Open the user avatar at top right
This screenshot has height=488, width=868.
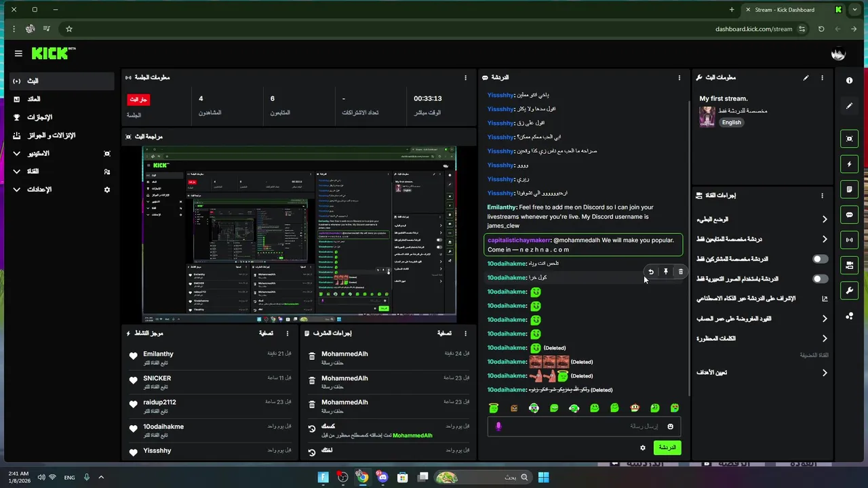(838, 54)
